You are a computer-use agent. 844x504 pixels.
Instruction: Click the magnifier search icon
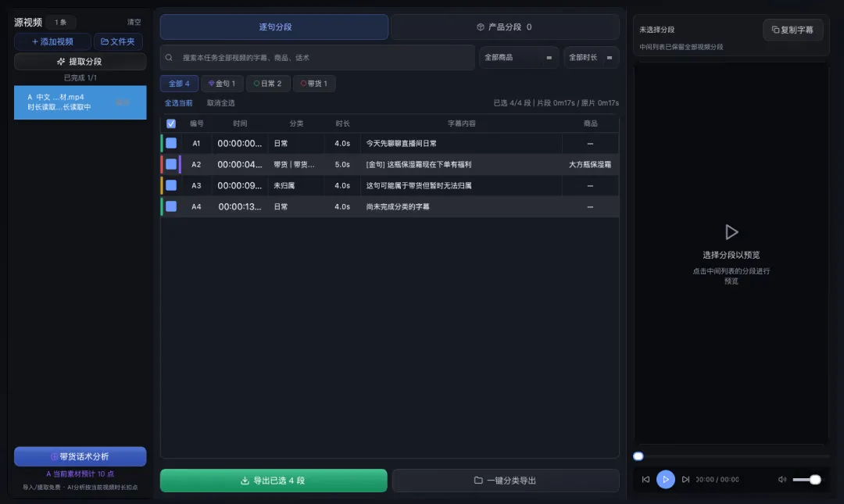tap(169, 58)
